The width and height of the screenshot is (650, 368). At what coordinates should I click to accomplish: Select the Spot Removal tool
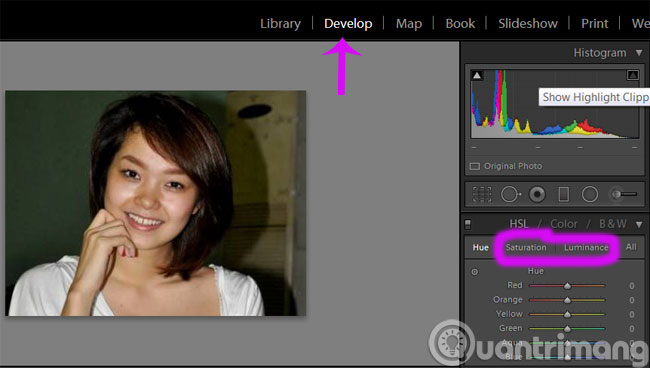[511, 194]
